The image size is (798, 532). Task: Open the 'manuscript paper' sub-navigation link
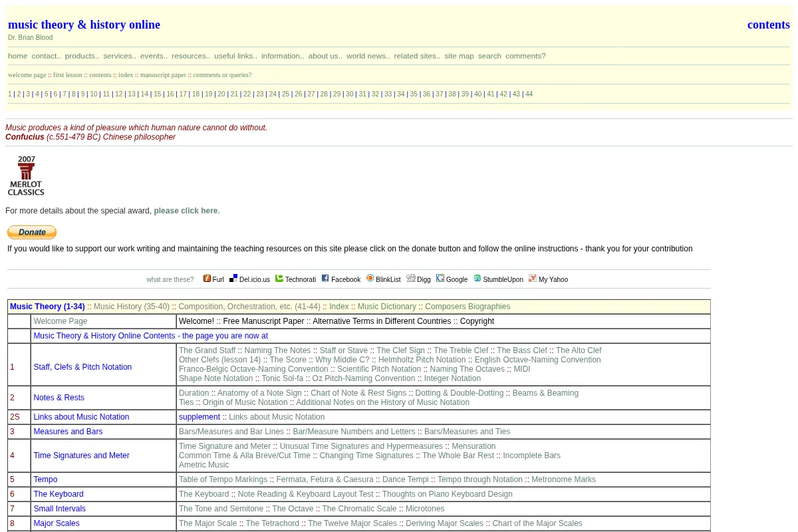(163, 75)
